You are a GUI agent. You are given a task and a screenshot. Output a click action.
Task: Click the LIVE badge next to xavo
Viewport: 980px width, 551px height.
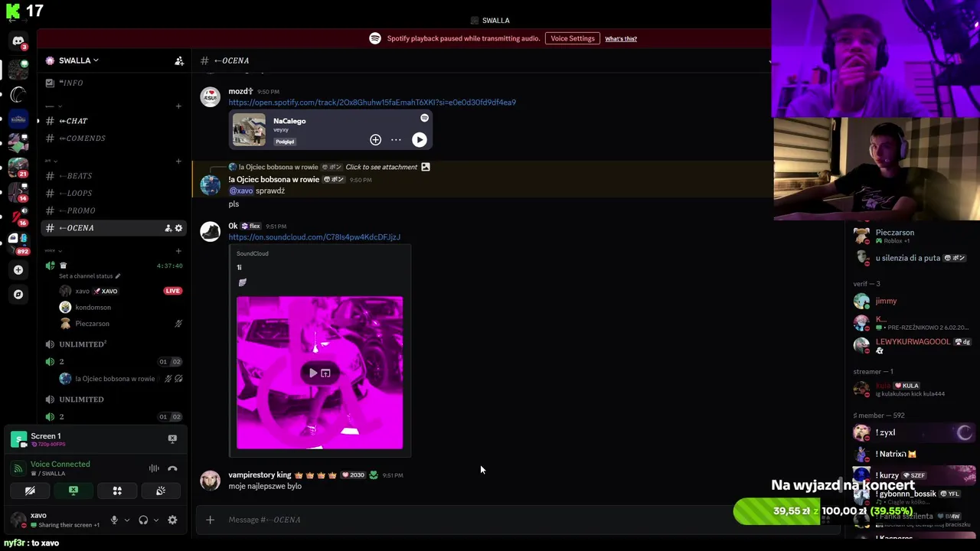[x=173, y=291]
